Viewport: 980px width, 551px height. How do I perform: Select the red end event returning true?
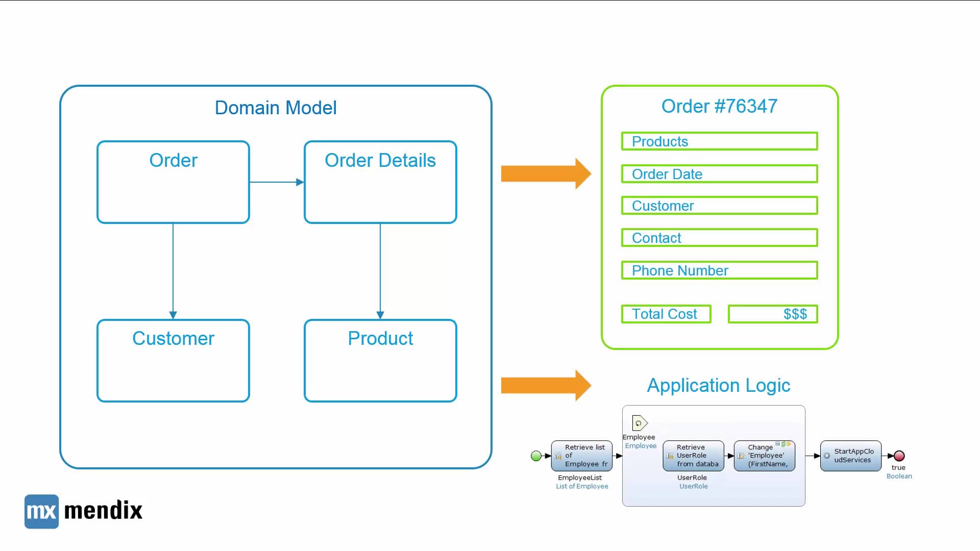click(898, 456)
